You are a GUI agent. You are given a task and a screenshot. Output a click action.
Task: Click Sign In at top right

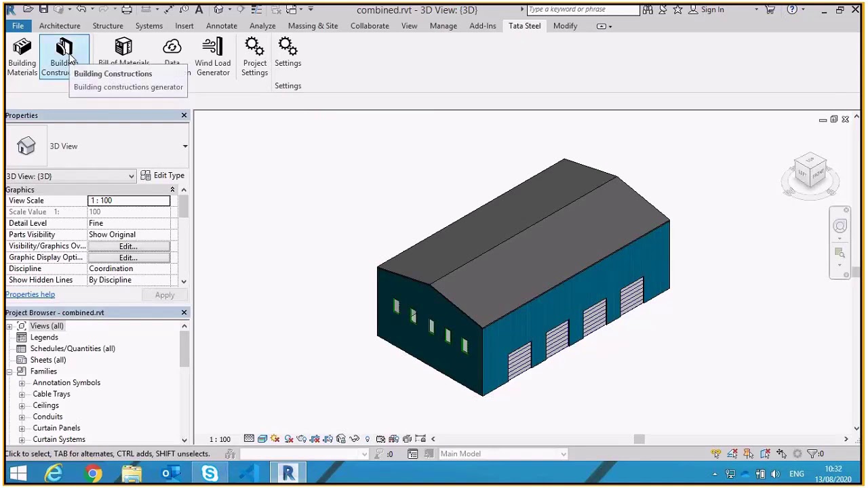click(712, 9)
